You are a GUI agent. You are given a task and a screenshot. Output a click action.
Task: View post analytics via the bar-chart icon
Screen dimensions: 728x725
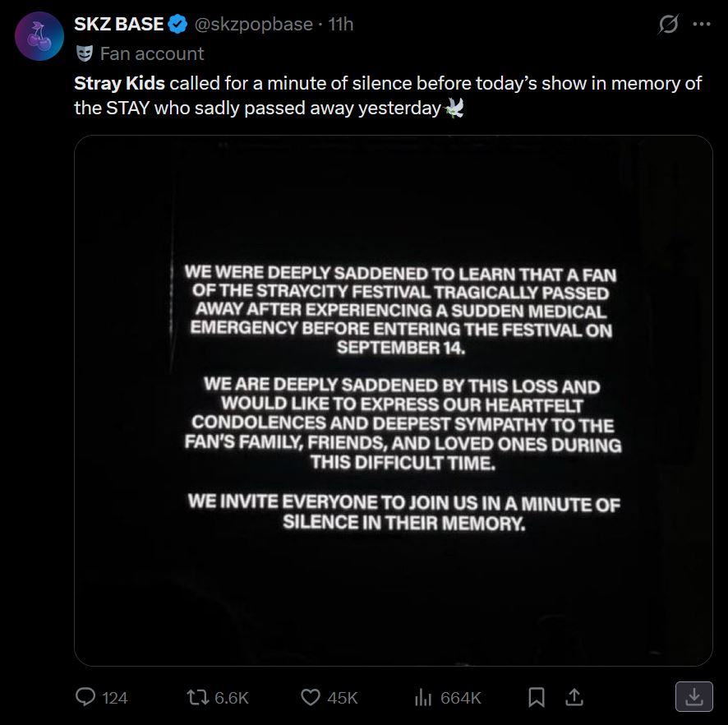coord(423,697)
